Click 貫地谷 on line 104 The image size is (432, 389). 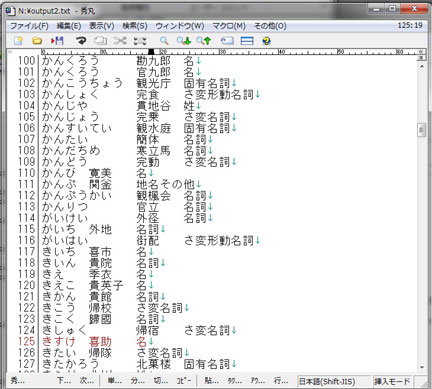153,106
